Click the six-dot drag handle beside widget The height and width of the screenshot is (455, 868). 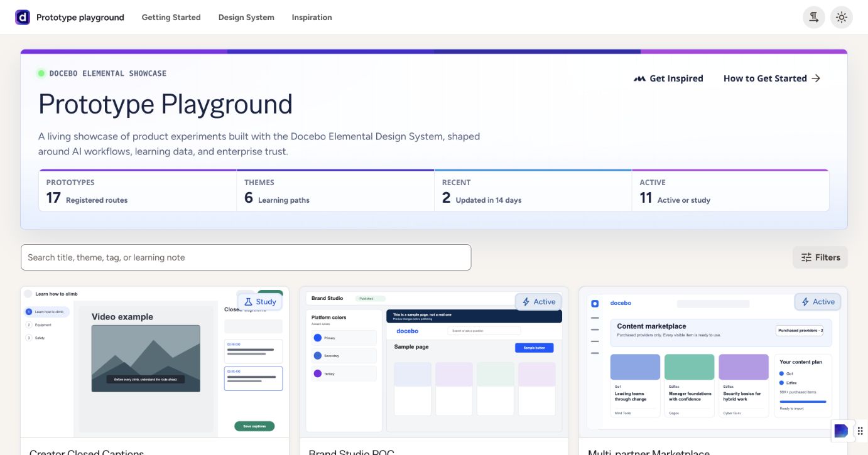point(860,431)
